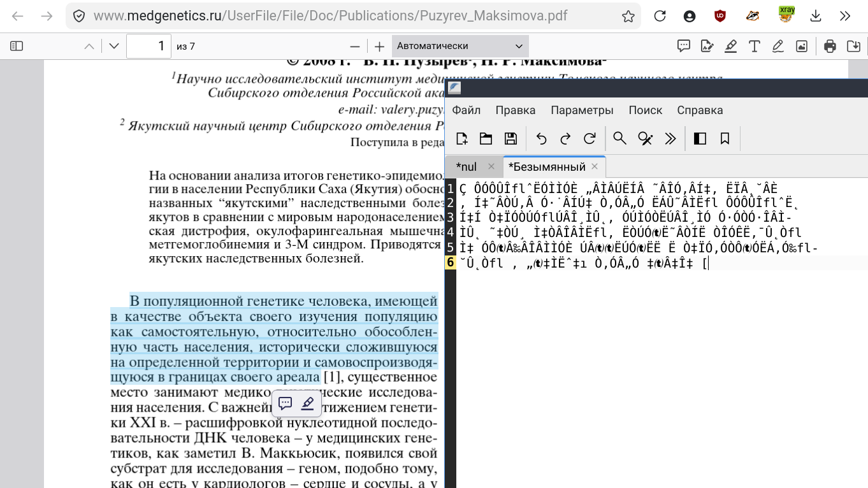Screen dimensions: 868x488
Task: Open the PDF signature tool
Action: point(707,46)
